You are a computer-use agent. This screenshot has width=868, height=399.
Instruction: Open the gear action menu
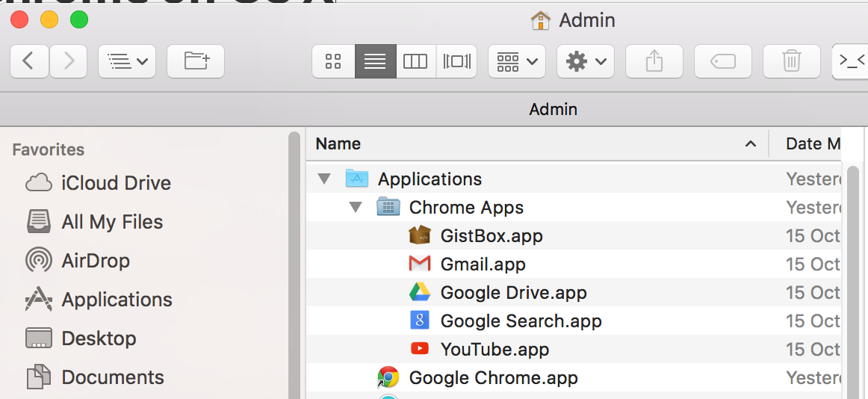585,61
